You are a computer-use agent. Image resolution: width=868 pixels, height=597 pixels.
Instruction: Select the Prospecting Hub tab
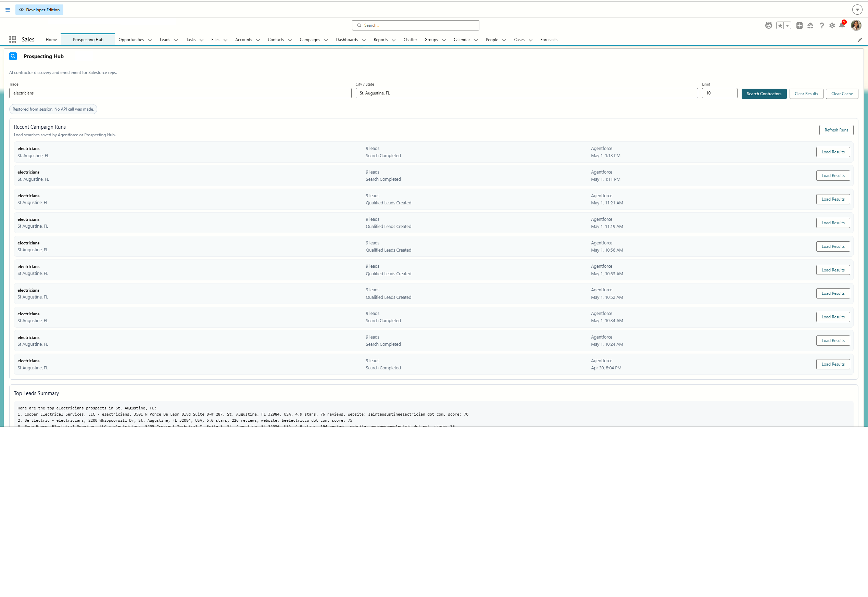[x=88, y=40]
